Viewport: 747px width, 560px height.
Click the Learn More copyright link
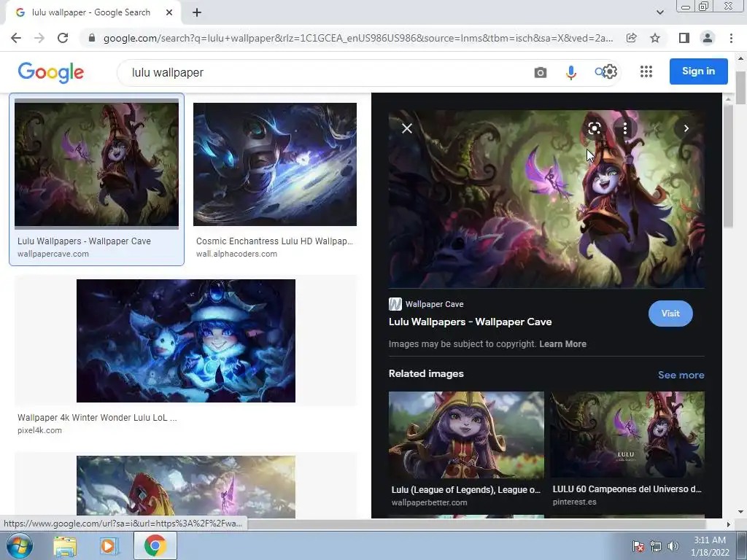pyautogui.click(x=562, y=344)
